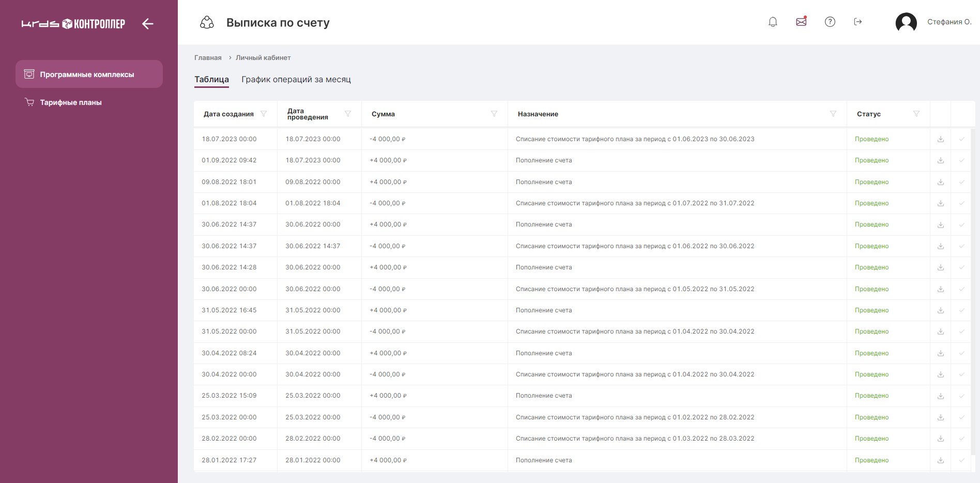
Task: Open the help question mark icon
Action: (x=830, y=22)
